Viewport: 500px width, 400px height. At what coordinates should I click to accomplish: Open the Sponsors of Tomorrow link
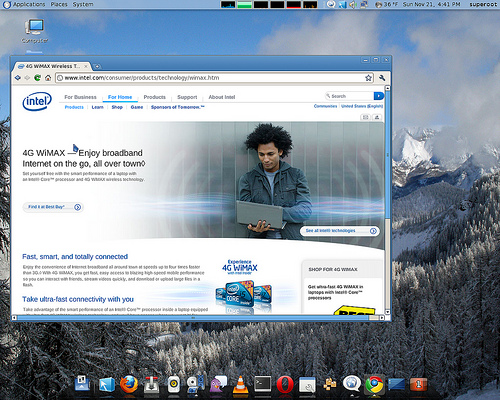pyautogui.click(x=178, y=107)
